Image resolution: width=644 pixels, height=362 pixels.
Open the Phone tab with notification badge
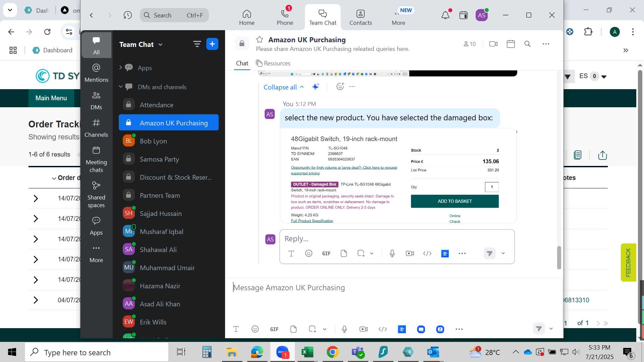(285, 17)
